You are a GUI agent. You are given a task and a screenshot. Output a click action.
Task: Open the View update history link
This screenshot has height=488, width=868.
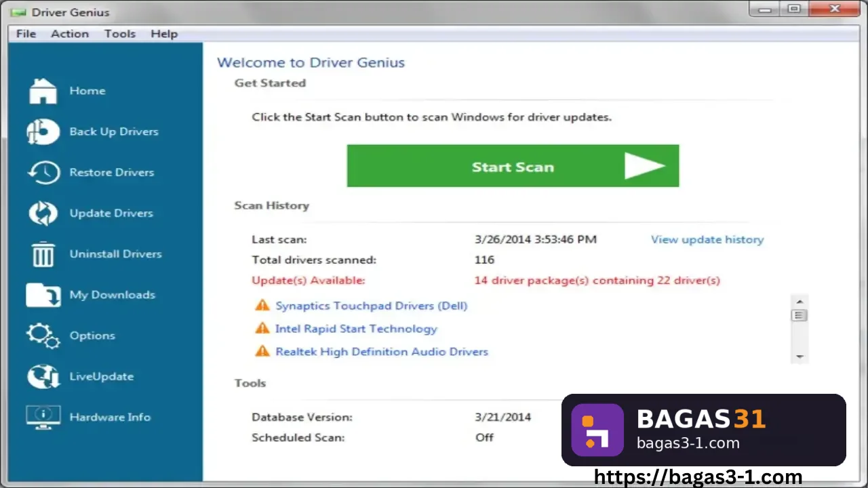pos(707,239)
